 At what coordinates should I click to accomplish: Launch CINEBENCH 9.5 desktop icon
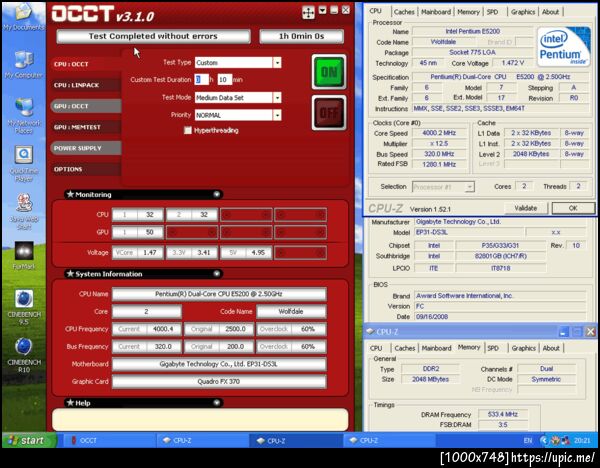pos(23,307)
